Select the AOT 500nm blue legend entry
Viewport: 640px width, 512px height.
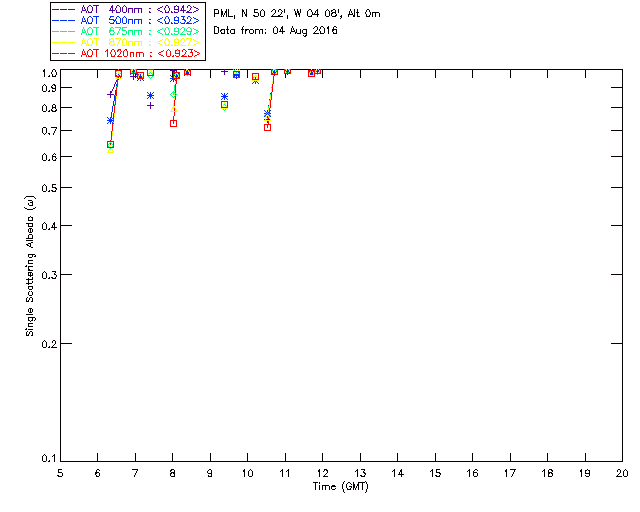click(126, 20)
